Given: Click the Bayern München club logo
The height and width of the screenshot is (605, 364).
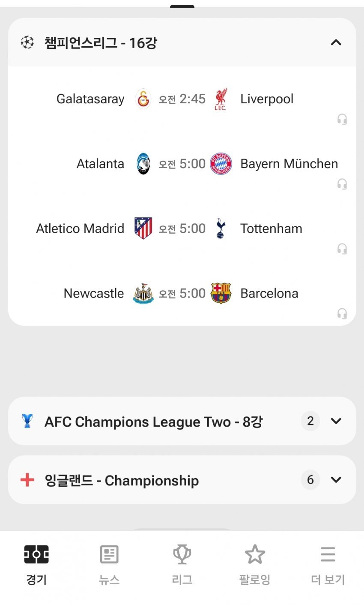Looking at the screenshot, I should pos(221,164).
